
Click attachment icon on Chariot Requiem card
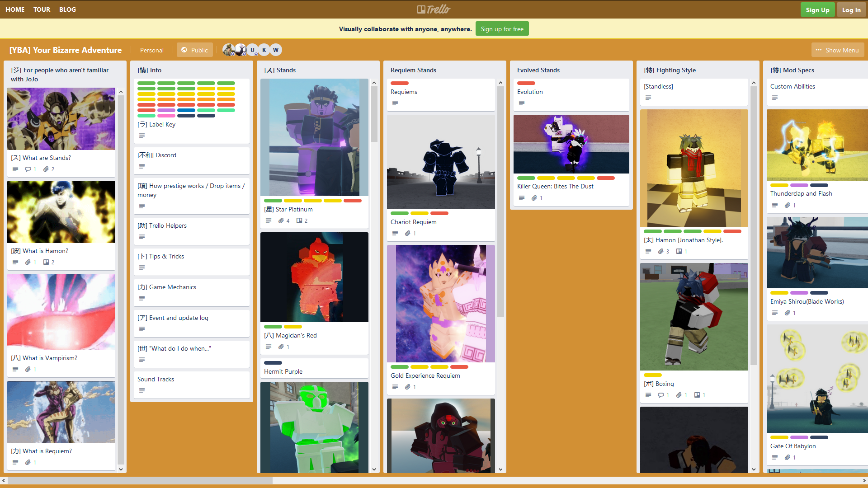click(x=408, y=233)
